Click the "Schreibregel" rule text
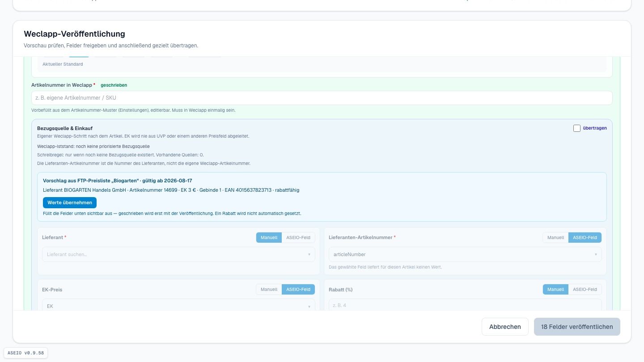Viewport: 644px width, 362px height. pos(120,155)
